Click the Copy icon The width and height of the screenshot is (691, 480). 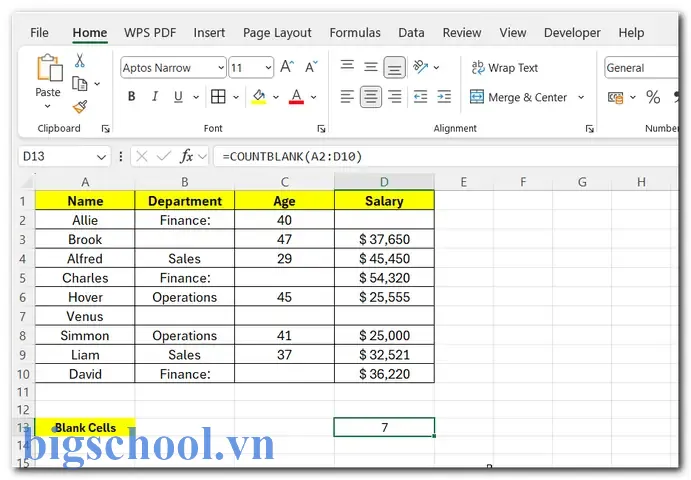click(80, 83)
